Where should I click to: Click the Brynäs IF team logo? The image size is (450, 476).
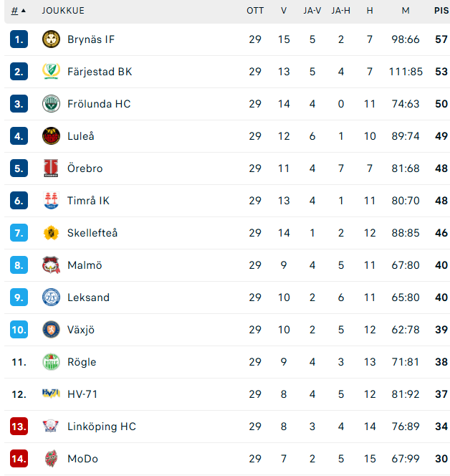click(51, 39)
